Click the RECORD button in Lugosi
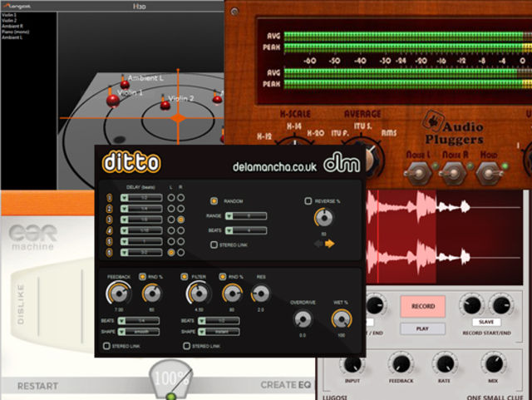The image size is (532, 400). pyautogui.click(x=423, y=306)
